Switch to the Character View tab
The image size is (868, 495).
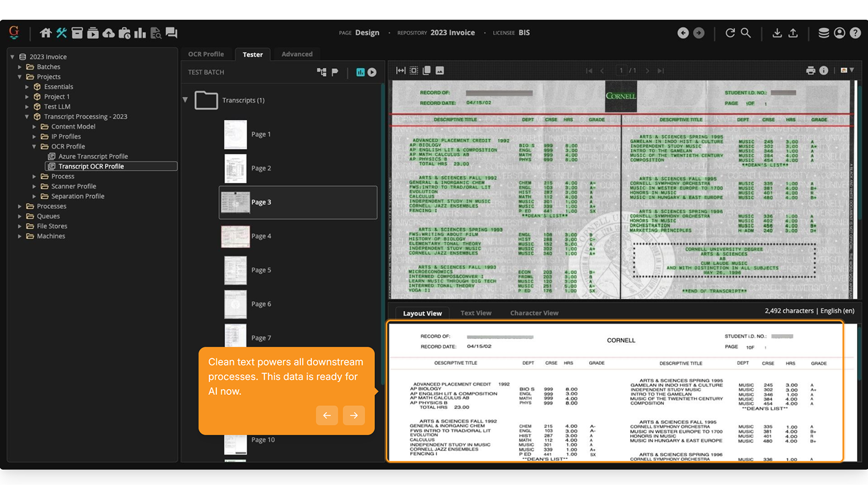point(534,313)
